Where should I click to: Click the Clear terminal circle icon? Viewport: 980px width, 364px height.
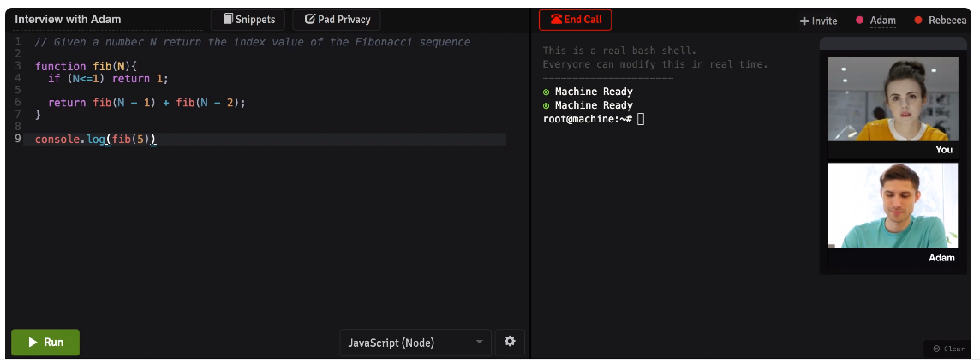click(x=936, y=349)
